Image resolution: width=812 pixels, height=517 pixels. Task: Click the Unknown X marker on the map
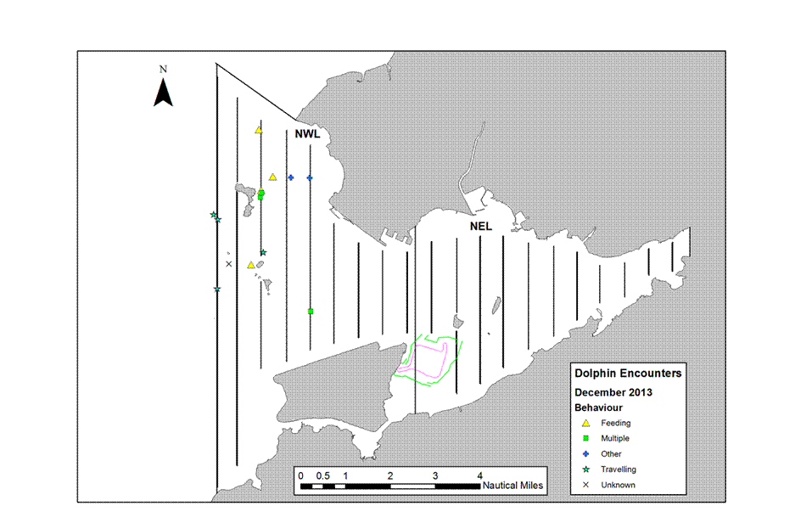click(229, 264)
